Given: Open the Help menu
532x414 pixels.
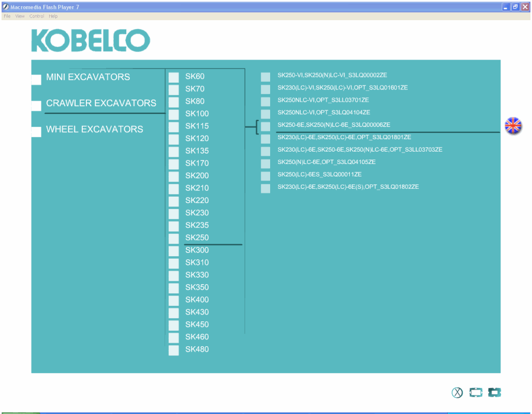Looking at the screenshot, I should 53,16.
